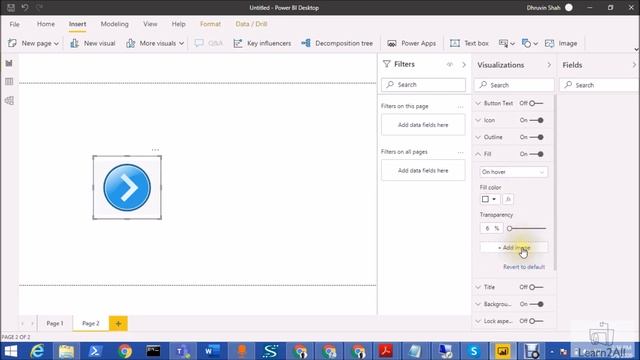Image resolution: width=640 pixels, height=360 pixels.
Task: Open PowerShell from the taskbar
Action: (x=95, y=351)
